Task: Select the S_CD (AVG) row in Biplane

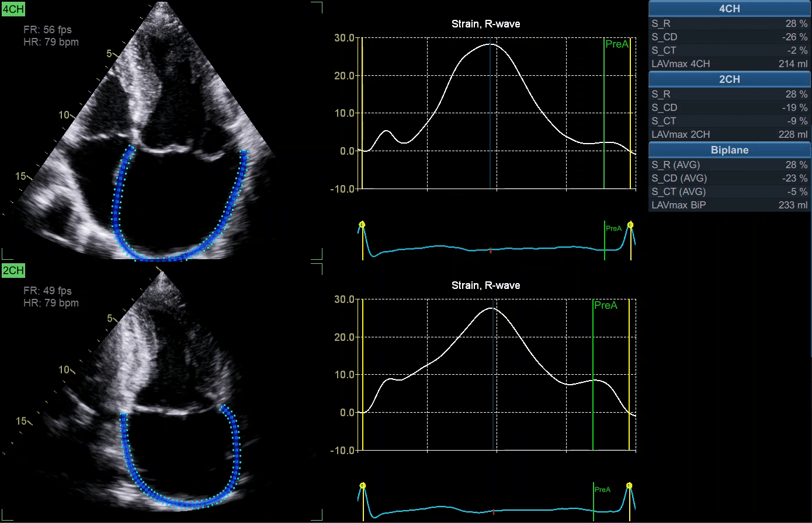Action: point(729,178)
